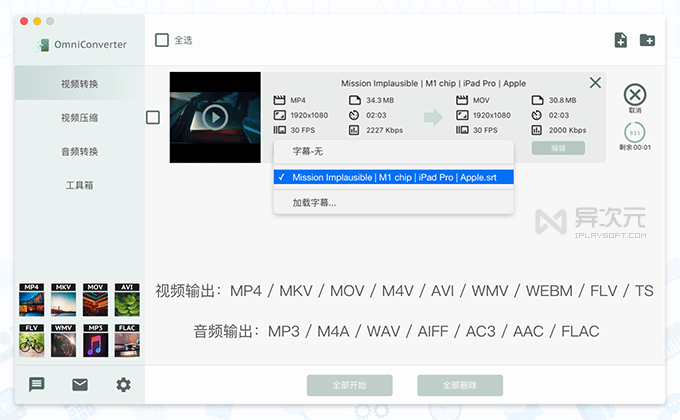This screenshot has width=680, height=420.
Task: Remove the Mission Implausible item with X
Action: click(595, 82)
